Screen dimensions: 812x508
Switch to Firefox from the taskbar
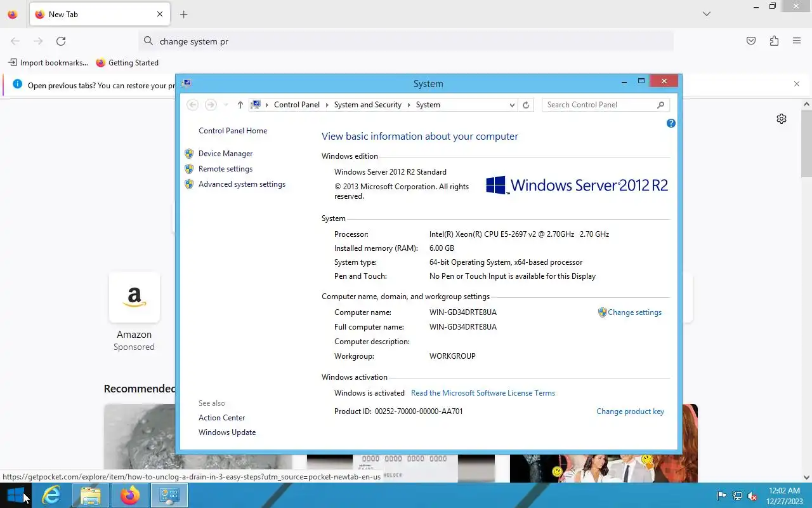[x=130, y=495]
